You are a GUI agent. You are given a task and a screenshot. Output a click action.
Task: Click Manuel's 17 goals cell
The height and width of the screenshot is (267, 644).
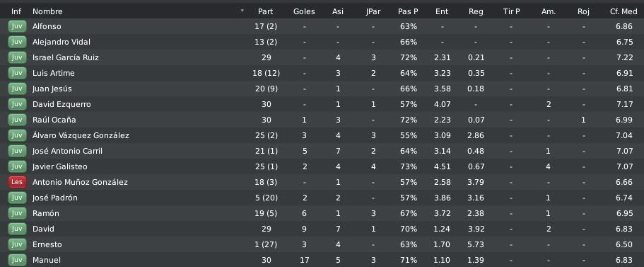pos(305,260)
